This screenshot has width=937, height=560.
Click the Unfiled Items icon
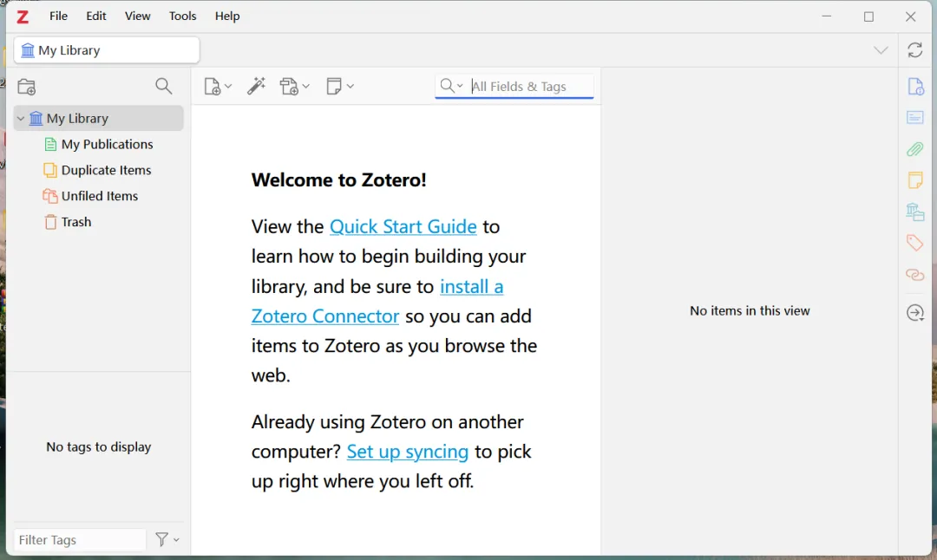(50, 196)
